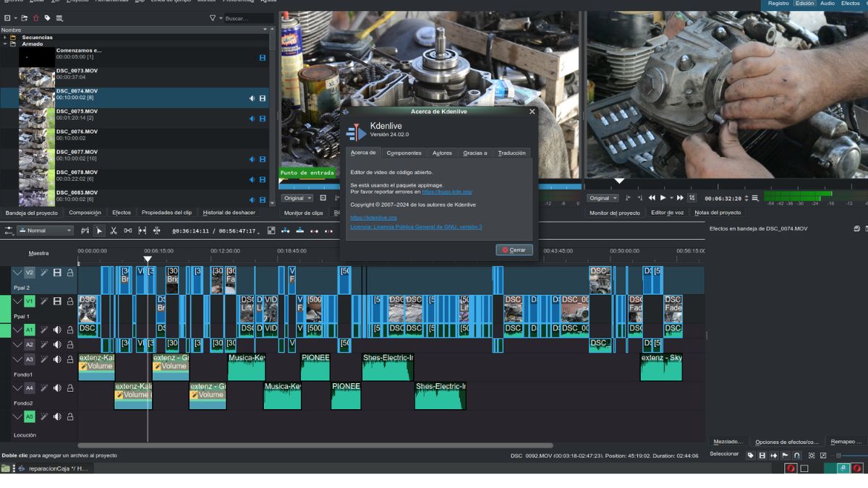This screenshot has width=868, height=488.
Task: Switch to the Audio workspace layout
Action: (827, 4)
